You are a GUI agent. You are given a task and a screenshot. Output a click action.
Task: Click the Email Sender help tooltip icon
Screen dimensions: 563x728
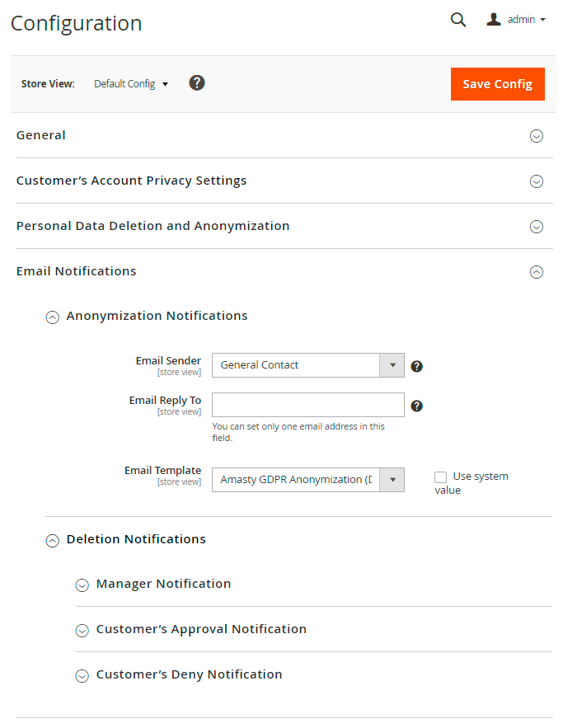[x=417, y=366]
